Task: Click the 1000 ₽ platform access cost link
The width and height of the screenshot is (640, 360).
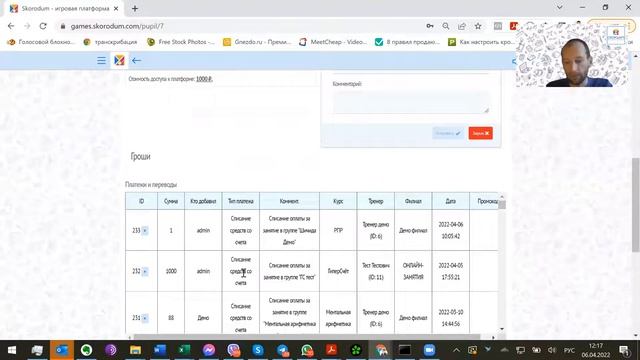Action: click(204, 79)
